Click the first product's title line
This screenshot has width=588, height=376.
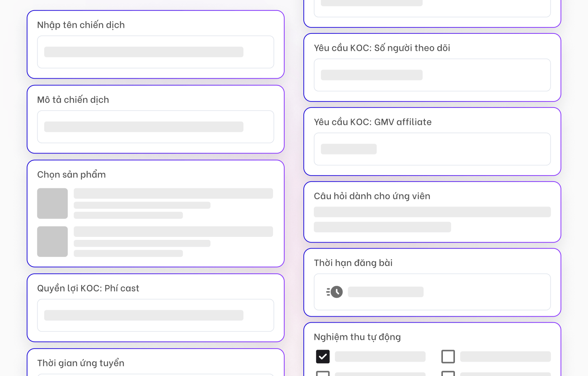[x=173, y=193]
